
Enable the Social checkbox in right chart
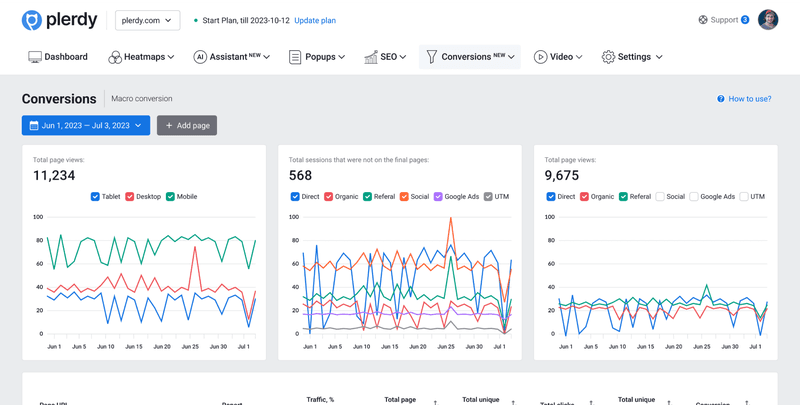[660, 197]
